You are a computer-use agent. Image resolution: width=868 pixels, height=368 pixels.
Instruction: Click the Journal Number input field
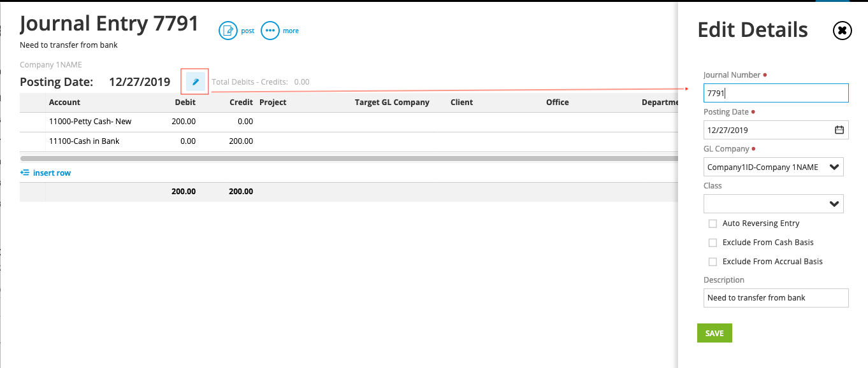(776, 93)
